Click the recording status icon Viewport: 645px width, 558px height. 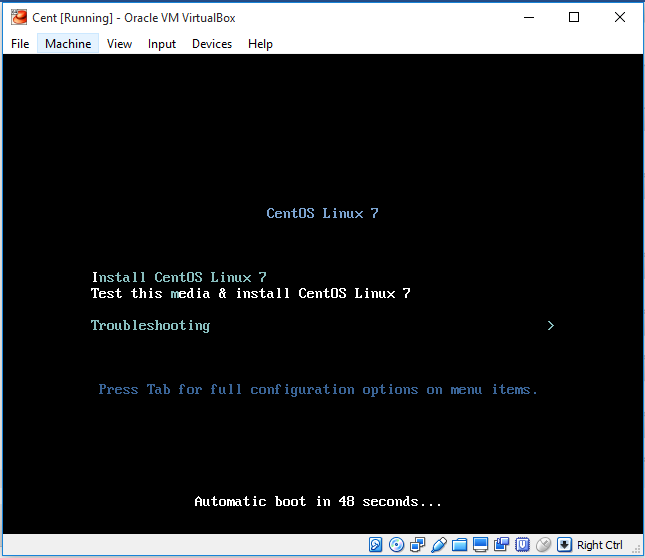coord(501,544)
